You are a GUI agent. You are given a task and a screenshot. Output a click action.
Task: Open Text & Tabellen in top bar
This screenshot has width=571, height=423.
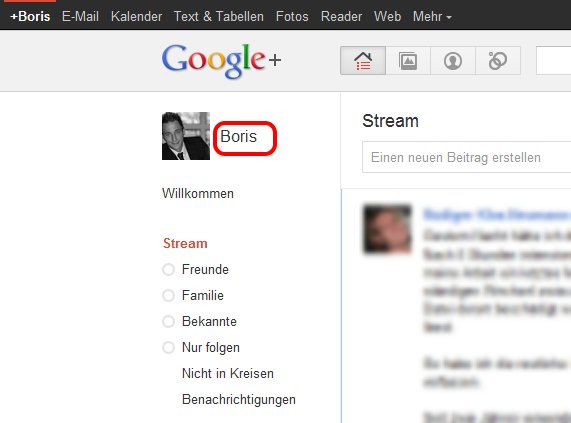(x=218, y=16)
